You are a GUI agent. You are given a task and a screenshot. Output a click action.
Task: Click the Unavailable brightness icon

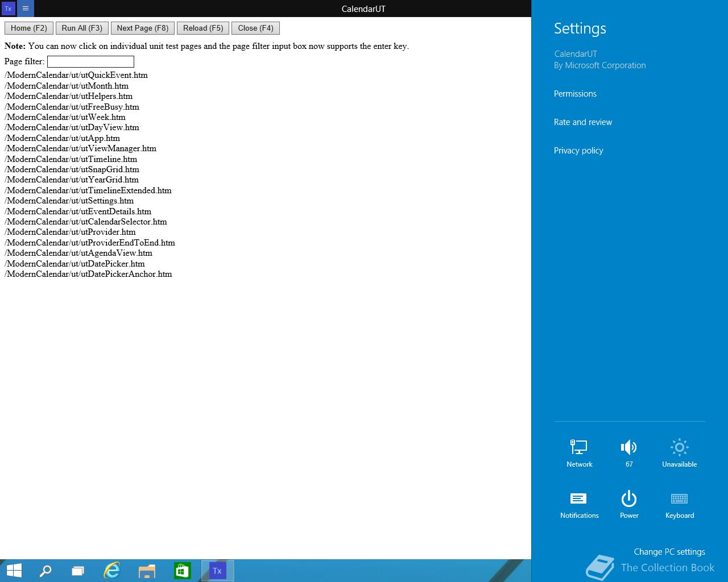[x=679, y=453]
